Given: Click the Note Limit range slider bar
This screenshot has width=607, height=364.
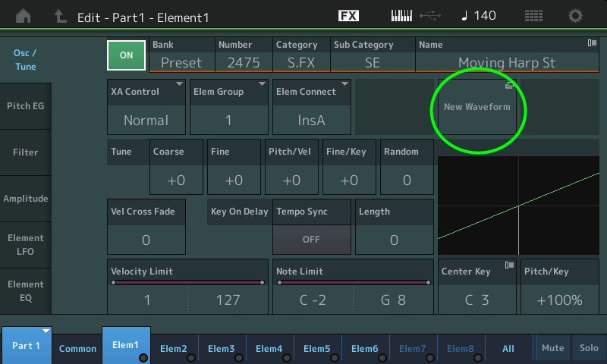Looking at the screenshot, I should pyautogui.click(x=354, y=282).
